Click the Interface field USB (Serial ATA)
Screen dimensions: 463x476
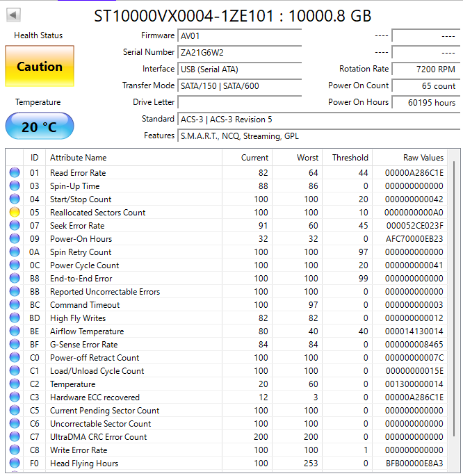pos(240,69)
